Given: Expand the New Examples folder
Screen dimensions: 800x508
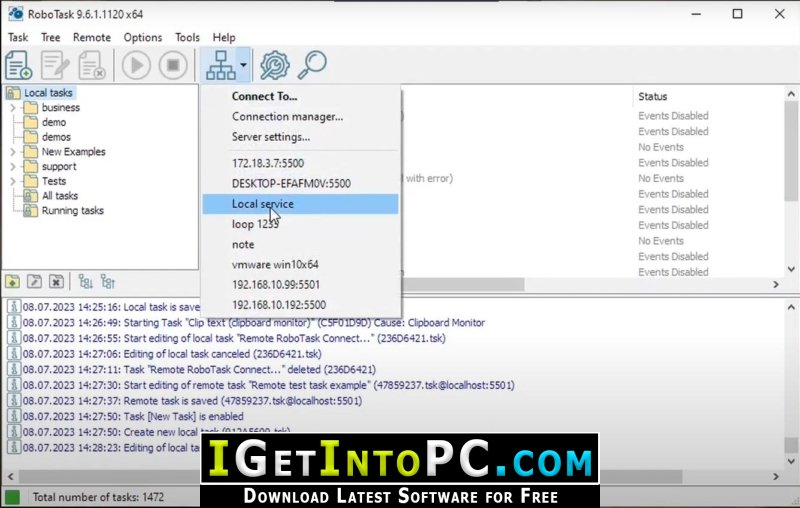Looking at the screenshot, I should (13, 152).
